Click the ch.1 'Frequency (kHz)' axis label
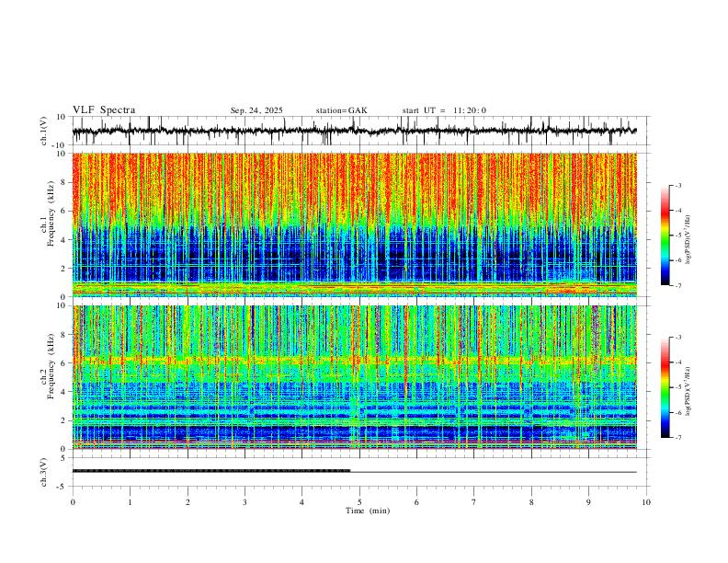728x563 pixels. click(50, 213)
